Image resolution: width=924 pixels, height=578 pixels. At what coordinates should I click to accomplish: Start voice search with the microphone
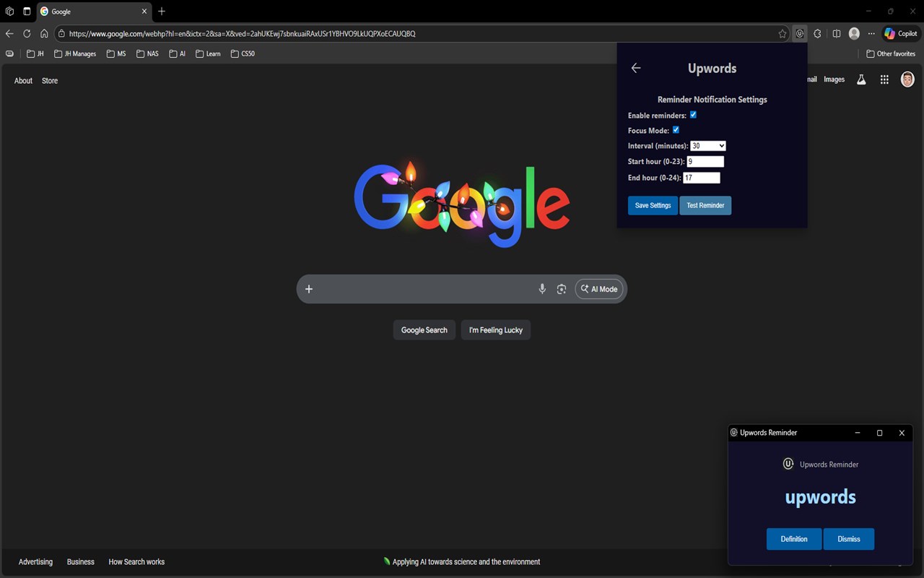[x=542, y=289]
